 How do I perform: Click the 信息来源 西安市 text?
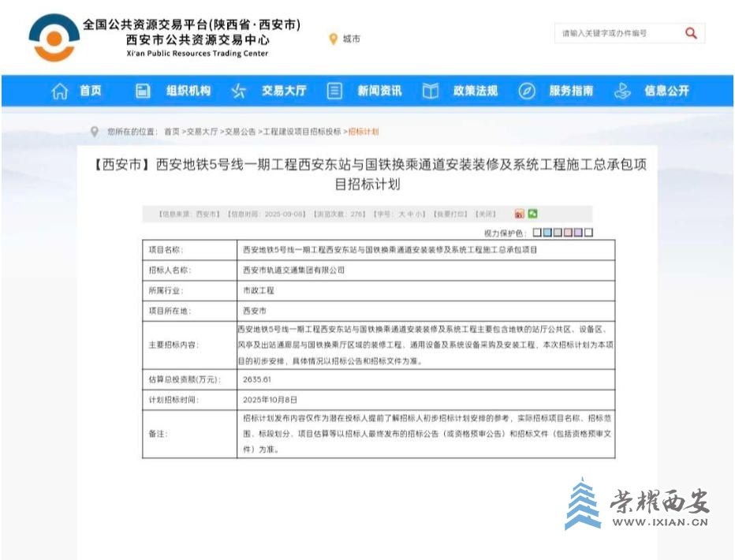[189, 215]
